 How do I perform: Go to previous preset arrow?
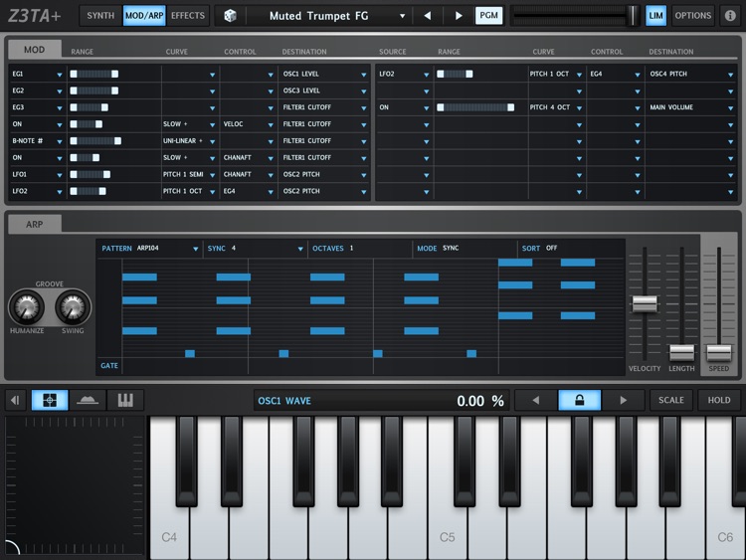(428, 16)
